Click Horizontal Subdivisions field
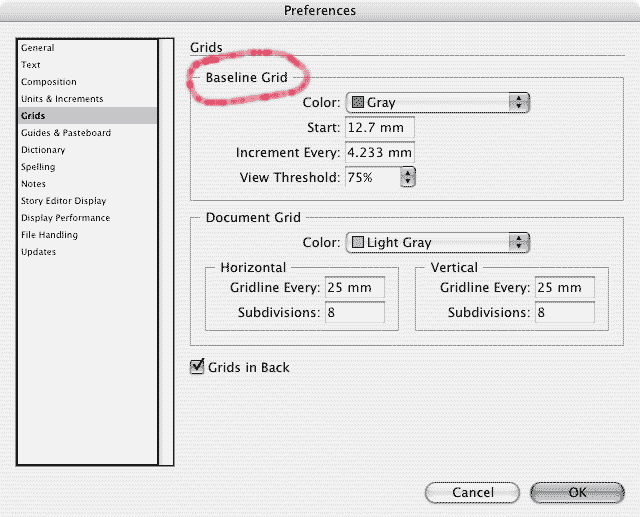Viewport: 640px width, 517px height. tap(355, 313)
